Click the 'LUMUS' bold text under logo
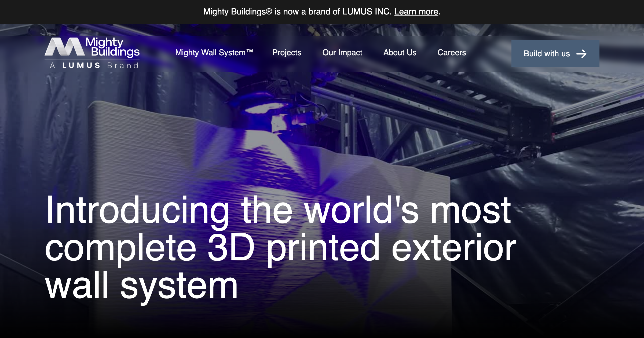The image size is (644, 338). (81, 65)
